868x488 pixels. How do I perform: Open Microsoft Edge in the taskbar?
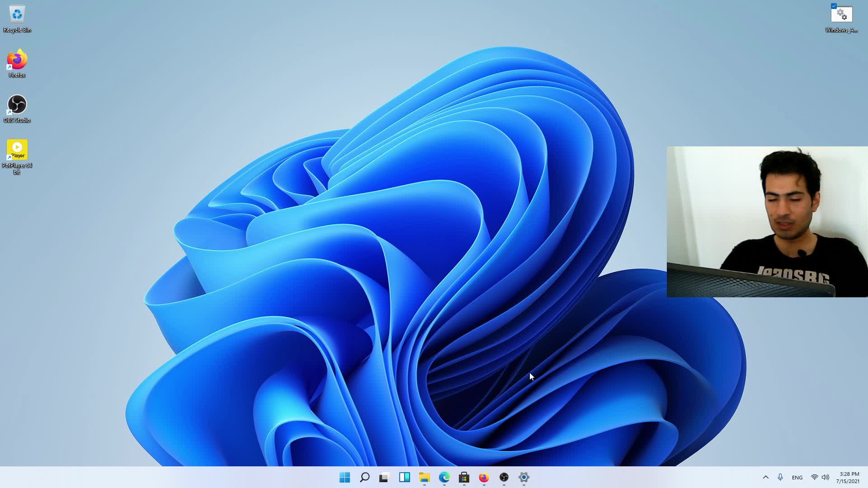[444, 477]
